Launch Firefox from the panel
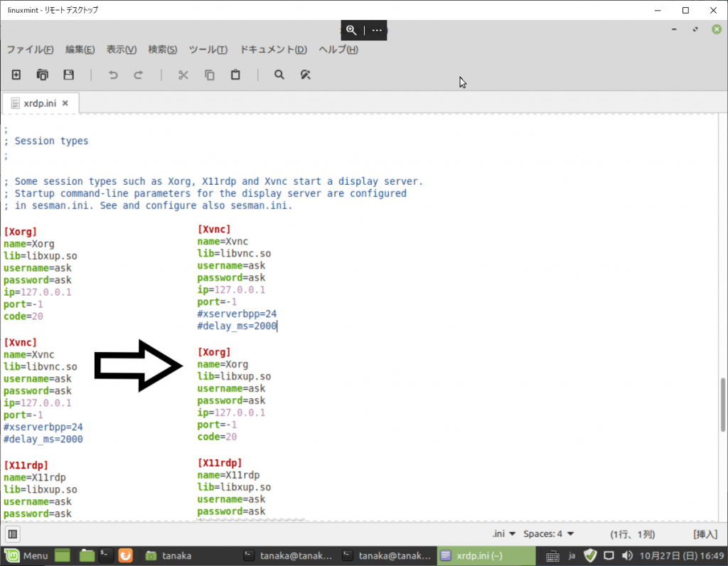 (x=125, y=556)
